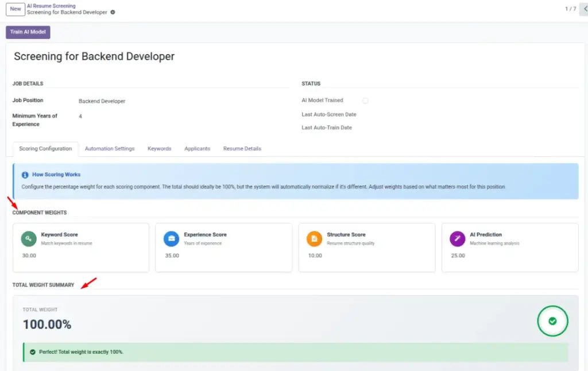Click the How Scoring Works info icon
Image resolution: width=588 pixels, height=371 pixels.
25,175
